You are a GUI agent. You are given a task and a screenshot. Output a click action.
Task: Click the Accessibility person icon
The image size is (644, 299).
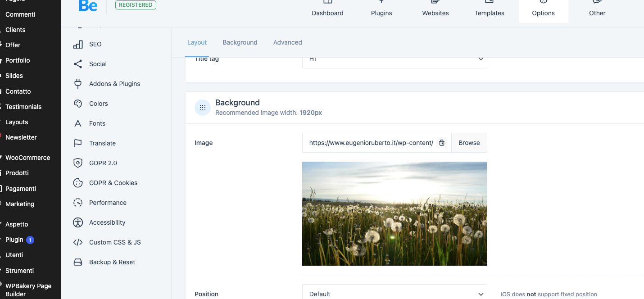pos(78,222)
